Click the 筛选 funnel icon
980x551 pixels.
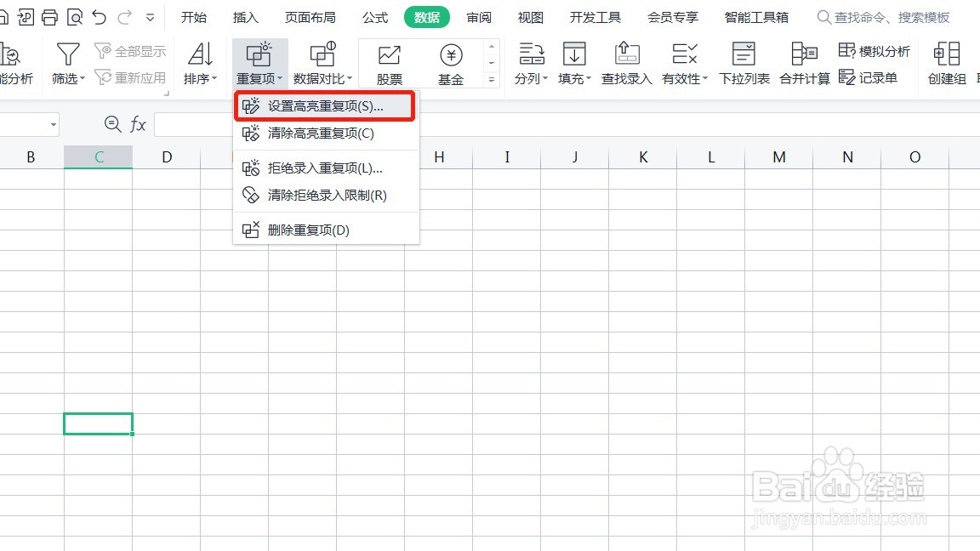tap(67, 55)
